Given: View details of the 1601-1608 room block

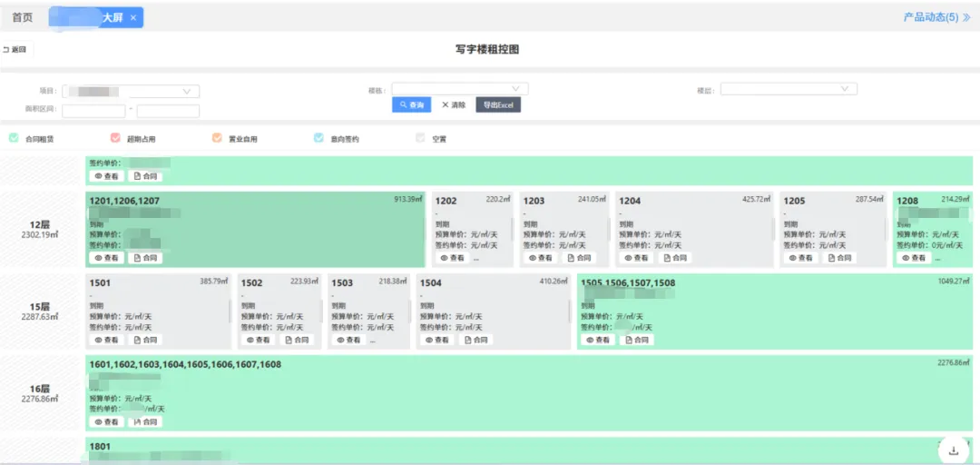Looking at the screenshot, I should tap(107, 421).
